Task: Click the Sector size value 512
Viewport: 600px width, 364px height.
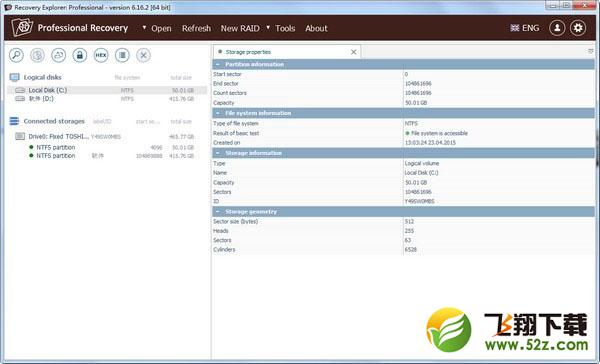Action: tap(409, 222)
